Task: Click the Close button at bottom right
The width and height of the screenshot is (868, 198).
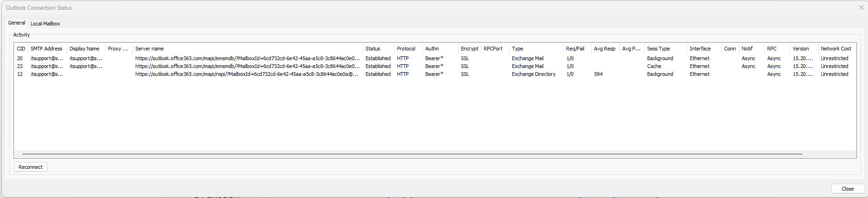Action: [848, 189]
